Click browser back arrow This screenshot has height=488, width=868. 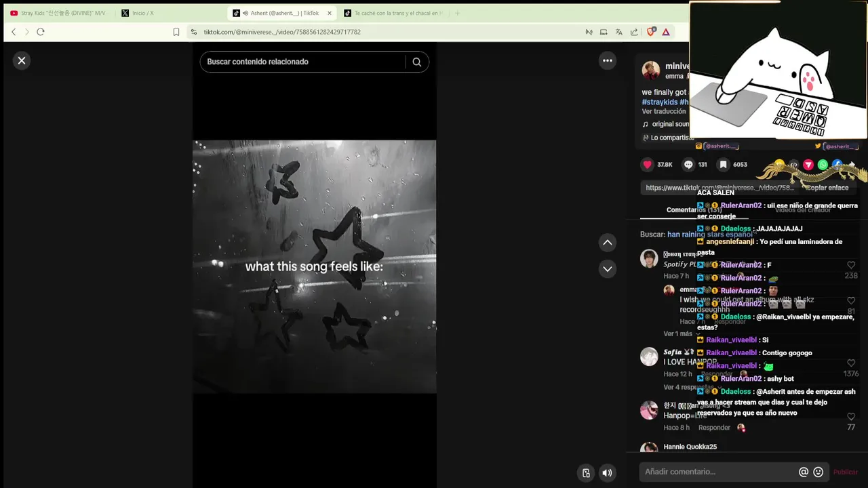pos(14,32)
